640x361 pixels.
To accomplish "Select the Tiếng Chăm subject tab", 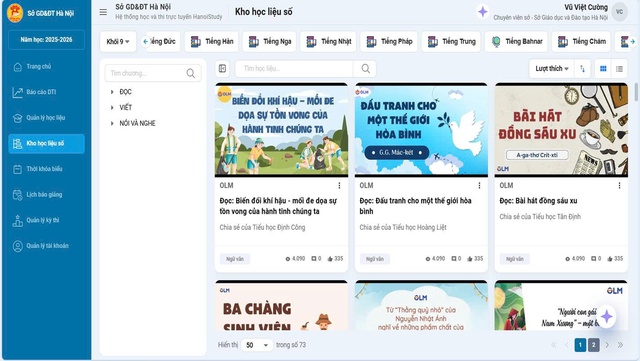I will coord(581,42).
